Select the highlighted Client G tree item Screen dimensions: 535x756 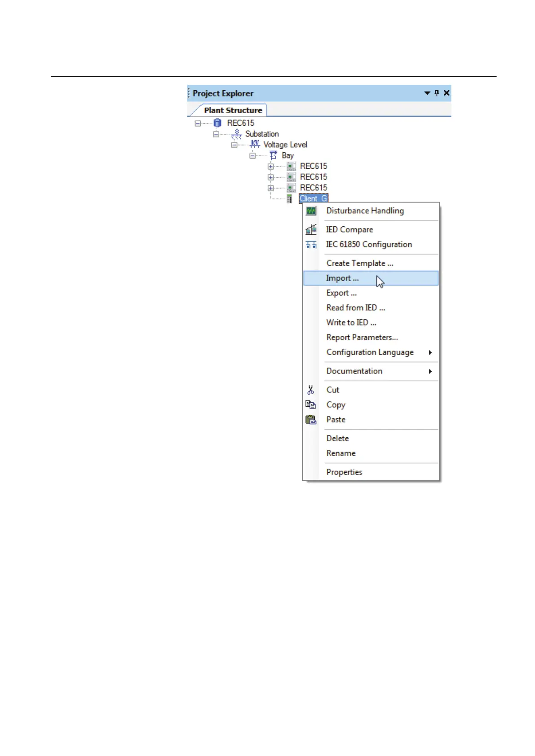(314, 198)
